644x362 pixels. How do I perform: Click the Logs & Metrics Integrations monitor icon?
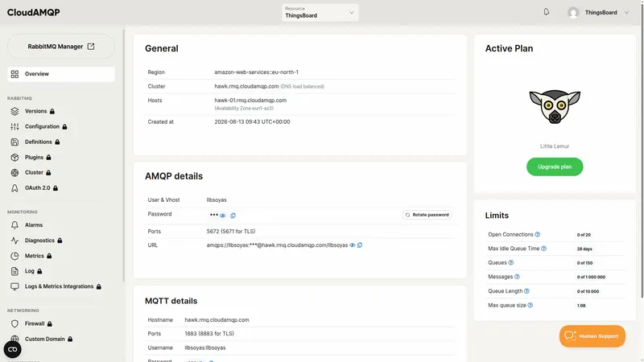14,286
